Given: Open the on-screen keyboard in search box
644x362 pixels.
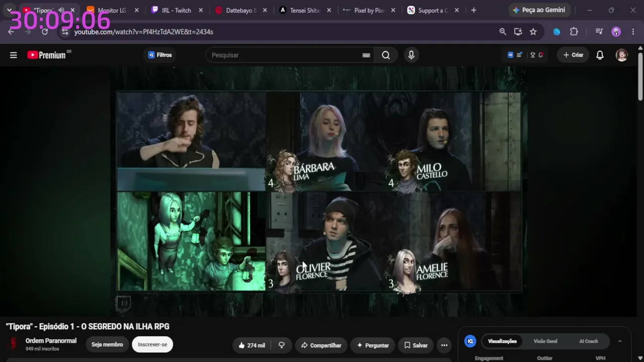Looking at the screenshot, I should [x=366, y=55].
